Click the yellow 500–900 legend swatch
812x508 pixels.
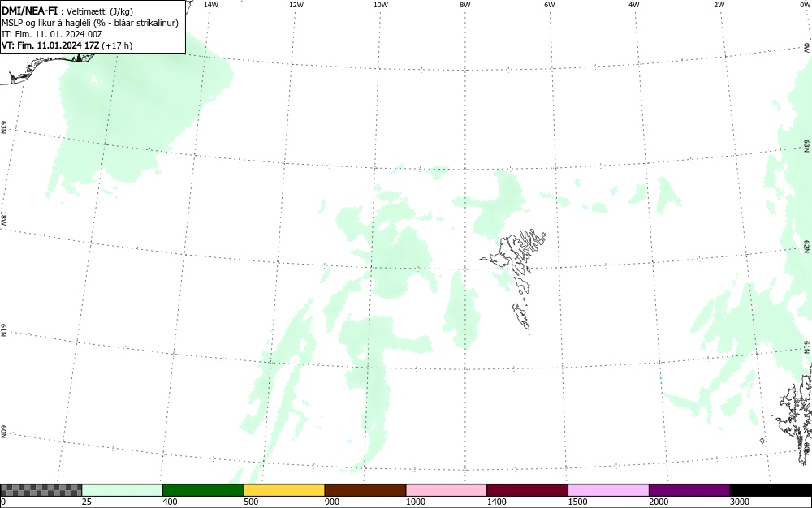[284, 490]
